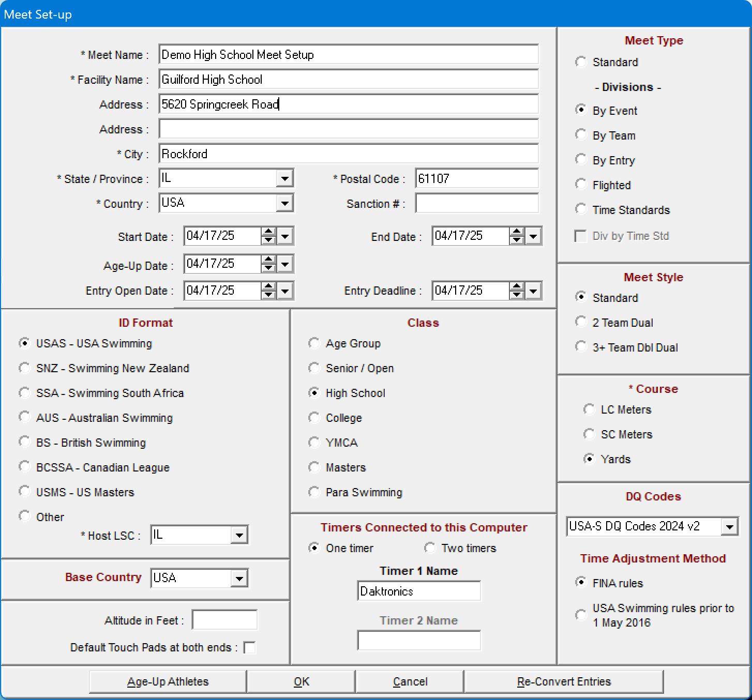This screenshot has height=700, width=752.
Task: Select the "Senior / Open" class
Action: [x=314, y=368]
